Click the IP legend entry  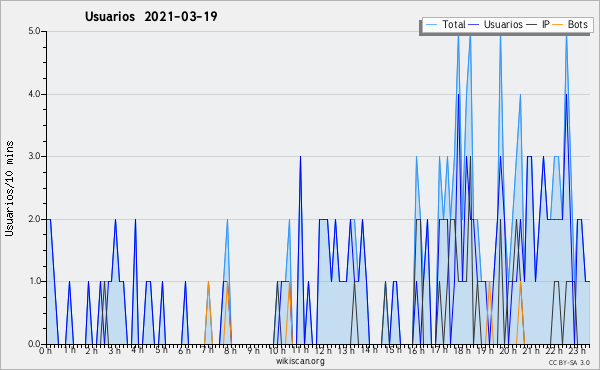pos(538,24)
